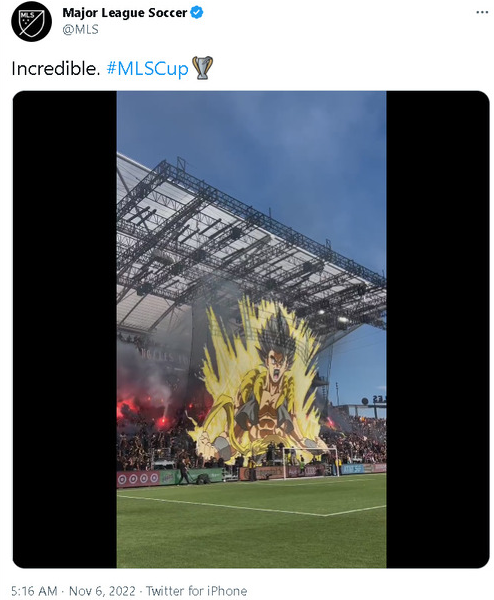The height and width of the screenshot is (600, 494).
Task: Click the 5:16 AM timestamp
Action: pyautogui.click(x=34, y=590)
